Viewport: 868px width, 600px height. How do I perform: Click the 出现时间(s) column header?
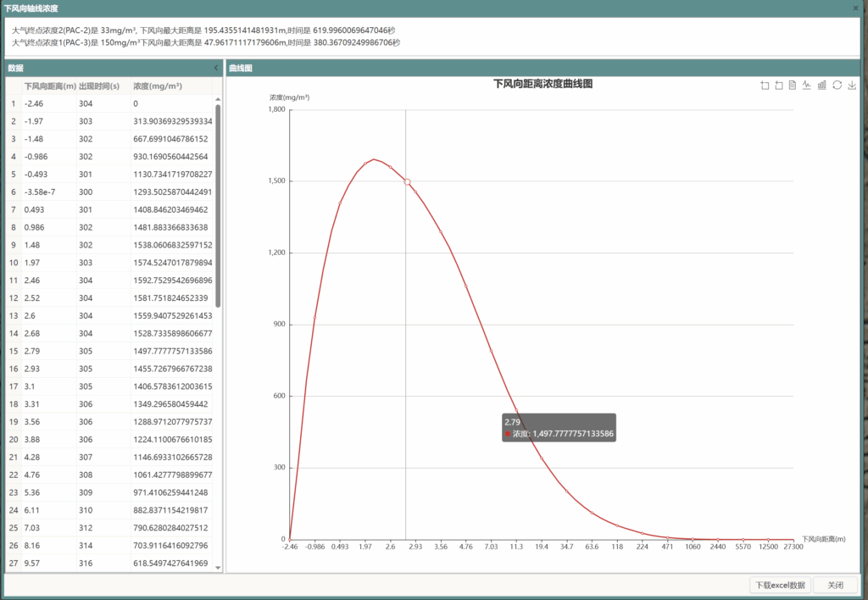click(99, 86)
